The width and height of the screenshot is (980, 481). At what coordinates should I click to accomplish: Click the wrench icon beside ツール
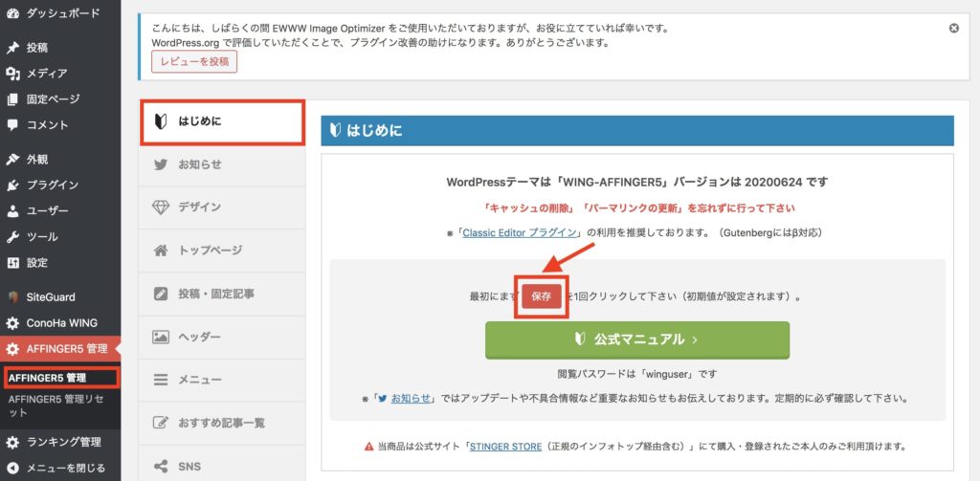pyautogui.click(x=12, y=237)
